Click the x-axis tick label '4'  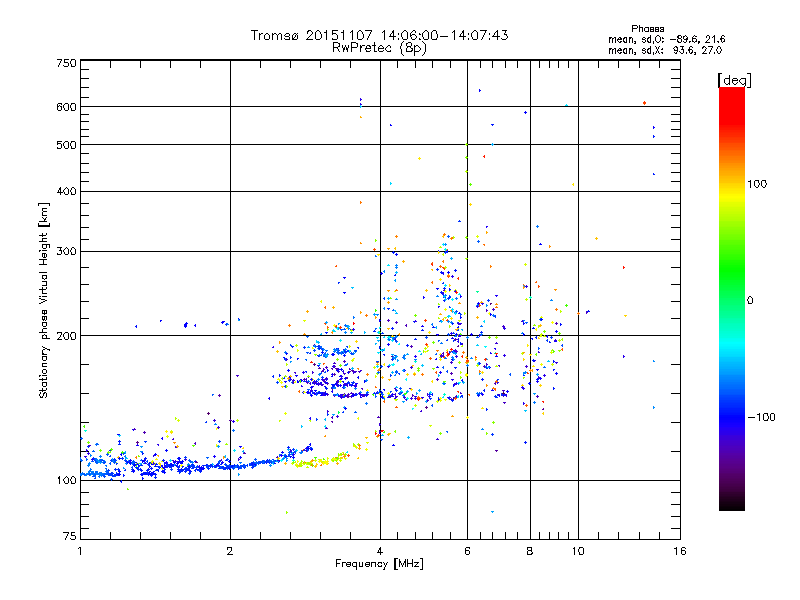click(x=380, y=551)
